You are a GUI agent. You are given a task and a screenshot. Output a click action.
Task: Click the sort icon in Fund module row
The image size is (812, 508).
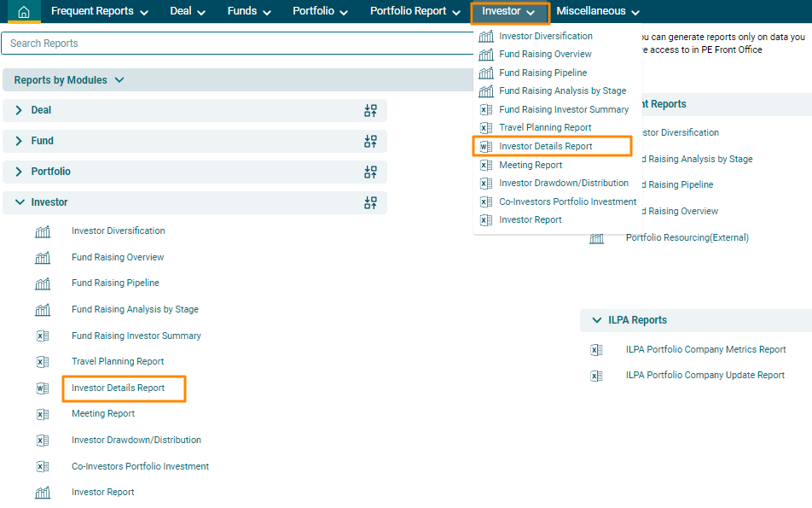point(370,142)
